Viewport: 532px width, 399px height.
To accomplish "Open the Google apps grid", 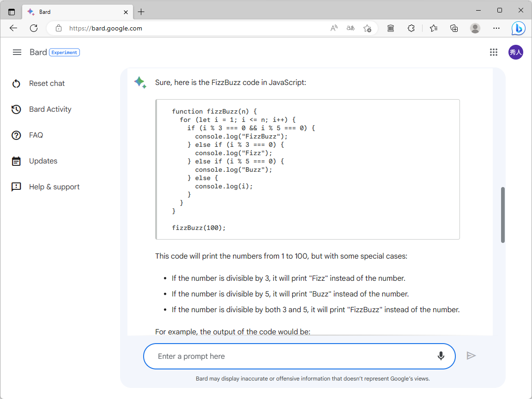I will coord(494,52).
